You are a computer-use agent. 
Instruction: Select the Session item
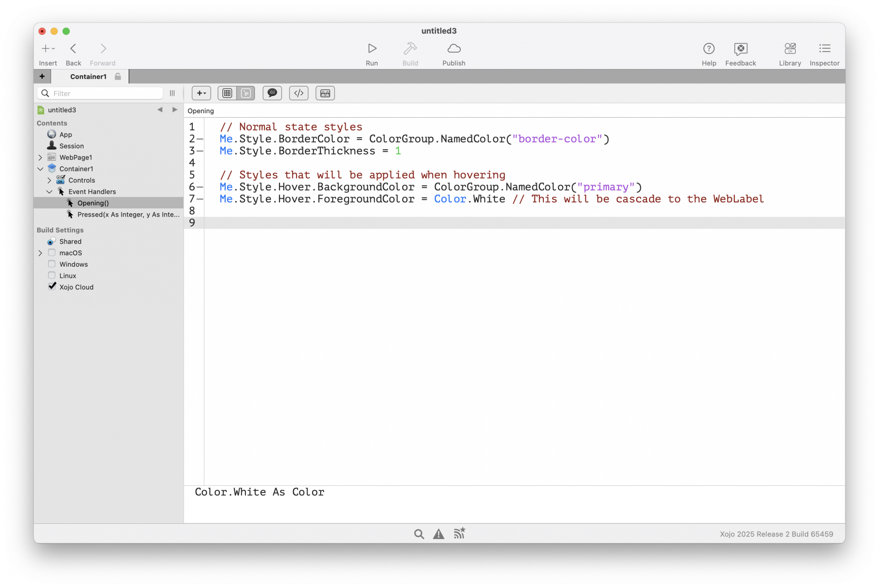(x=72, y=146)
